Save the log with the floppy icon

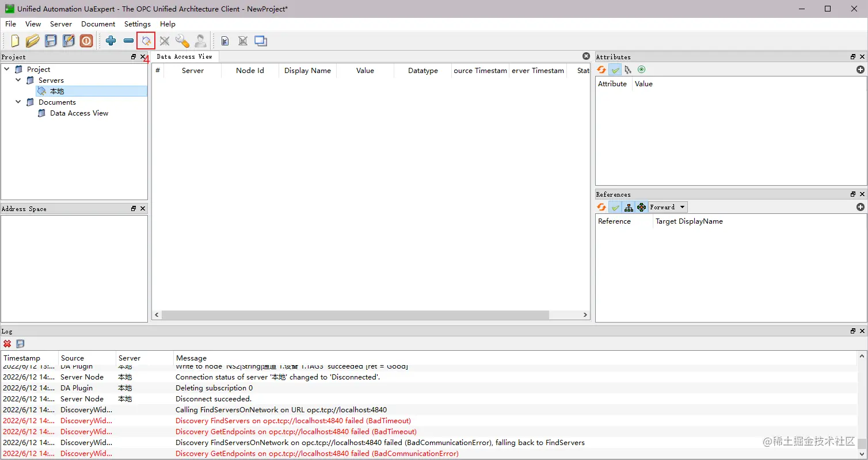(x=20, y=344)
